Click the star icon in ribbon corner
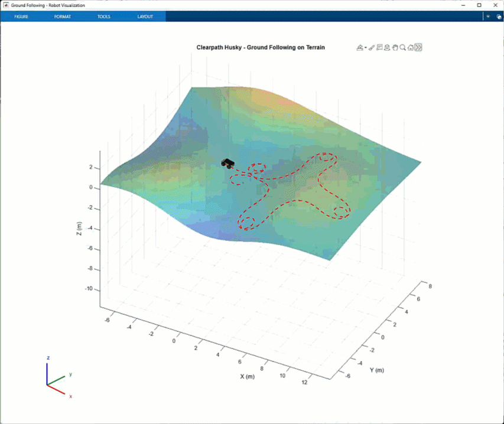The image size is (504, 424). (488, 17)
